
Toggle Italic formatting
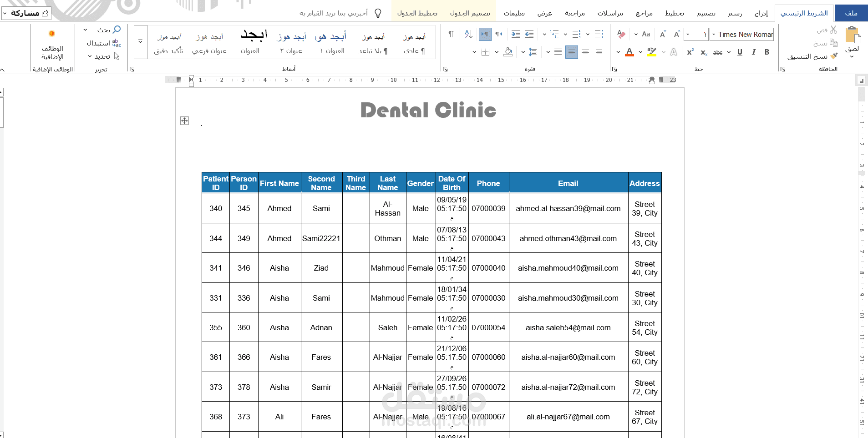point(754,52)
